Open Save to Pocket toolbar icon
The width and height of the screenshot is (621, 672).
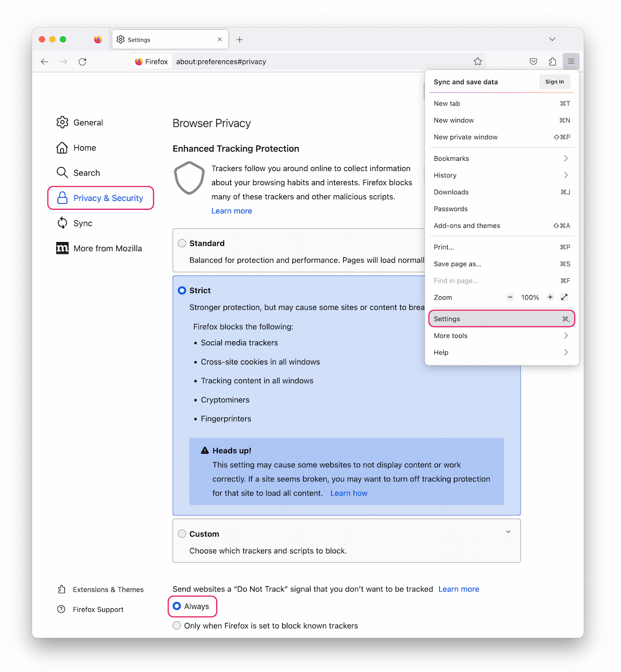[533, 62]
